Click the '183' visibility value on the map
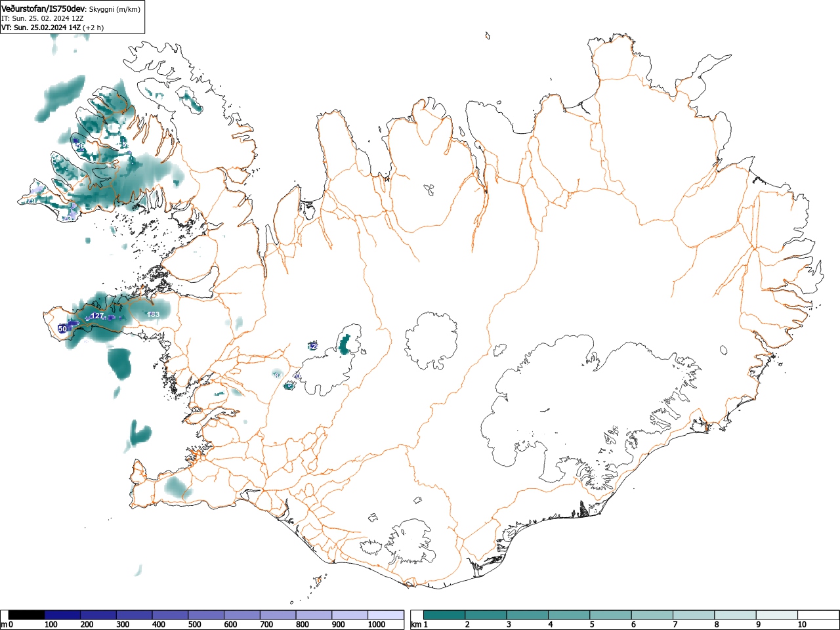840x630 pixels. pos(153,315)
